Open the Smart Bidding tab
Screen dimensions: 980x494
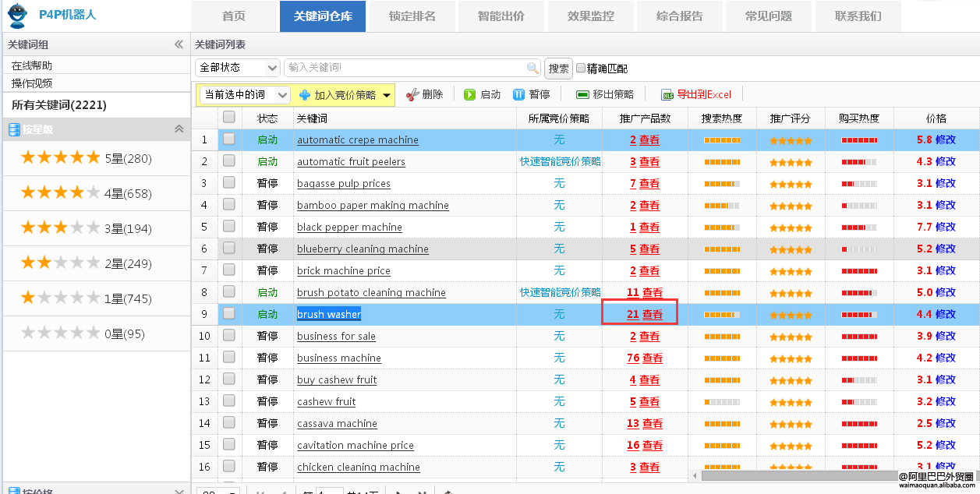[x=501, y=16]
